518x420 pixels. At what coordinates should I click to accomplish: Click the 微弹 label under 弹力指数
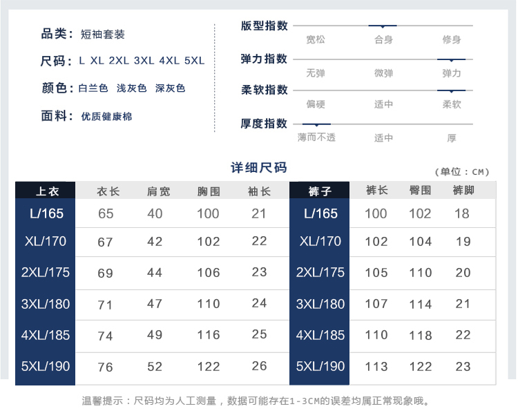pyautogui.click(x=383, y=73)
